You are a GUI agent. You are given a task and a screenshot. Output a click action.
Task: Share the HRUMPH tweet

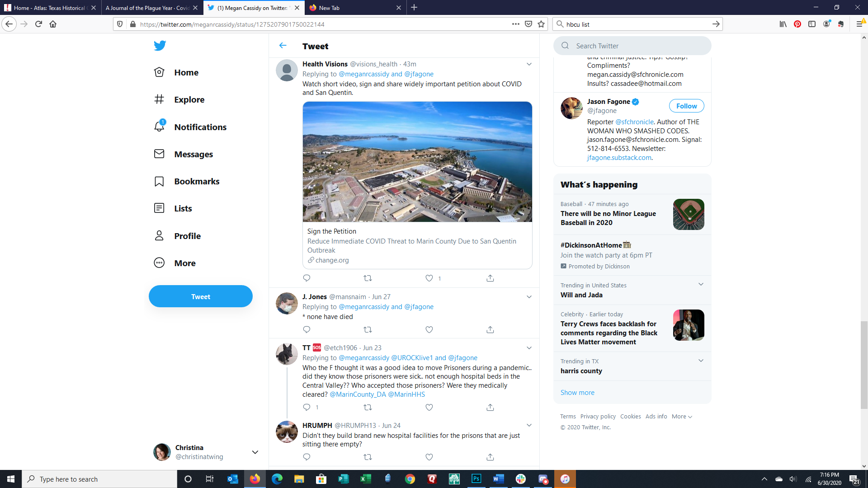[490, 457]
